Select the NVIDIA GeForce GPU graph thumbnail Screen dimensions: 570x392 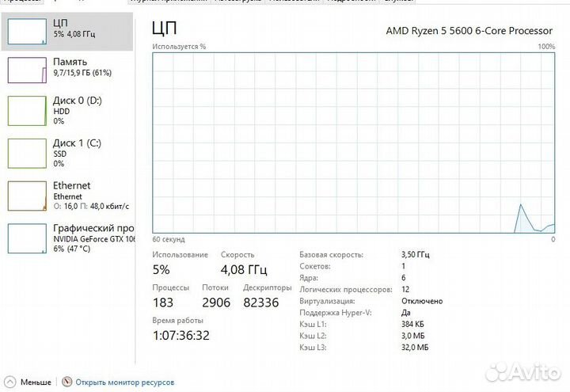pyautogui.click(x=27, y=238)
